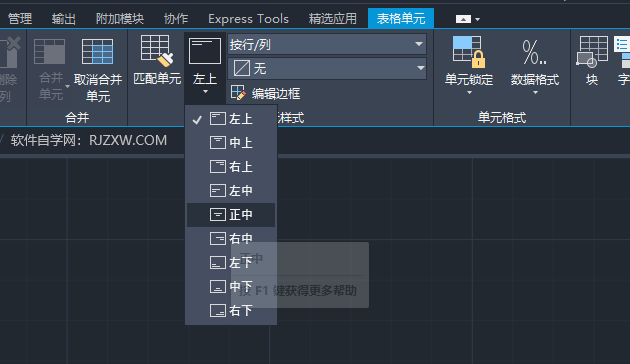Viewport: 630px width, 364px height.
Task: Expand the 合并单元 dropdown arrow
Action: [x=68, y=86]
